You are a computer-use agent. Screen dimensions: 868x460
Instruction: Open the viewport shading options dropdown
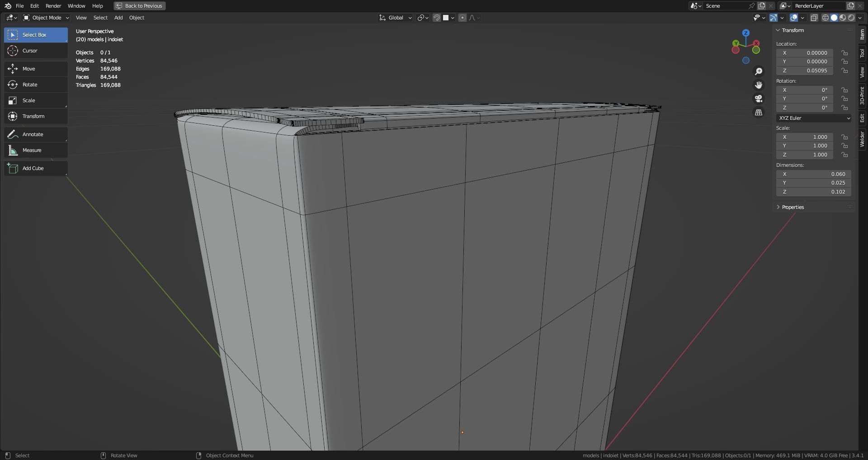point(859,18)
